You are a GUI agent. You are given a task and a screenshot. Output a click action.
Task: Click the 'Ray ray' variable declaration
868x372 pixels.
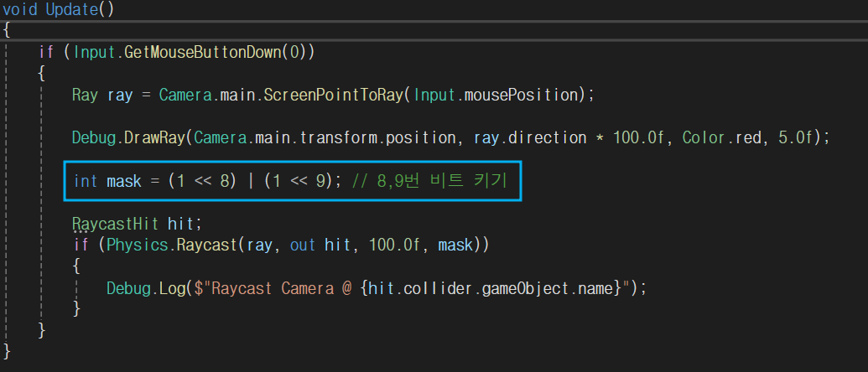(102, 95)
